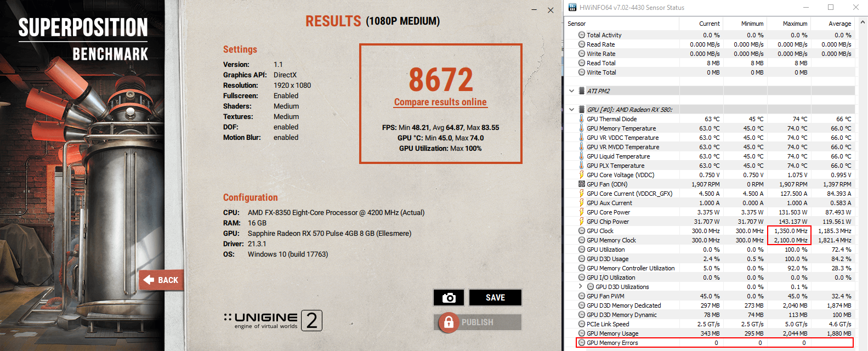Click the camera screenshot button
The image size is (868, 351).
click(449, 298)
